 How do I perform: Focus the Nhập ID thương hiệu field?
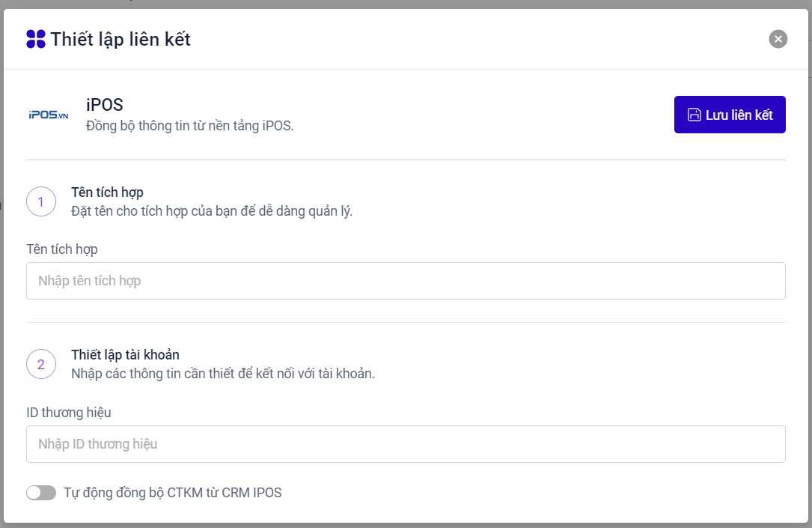tap(406, 444)
